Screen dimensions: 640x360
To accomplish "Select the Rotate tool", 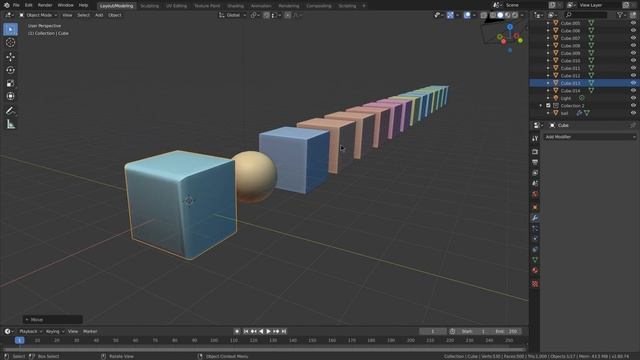I will pos(11,70).
